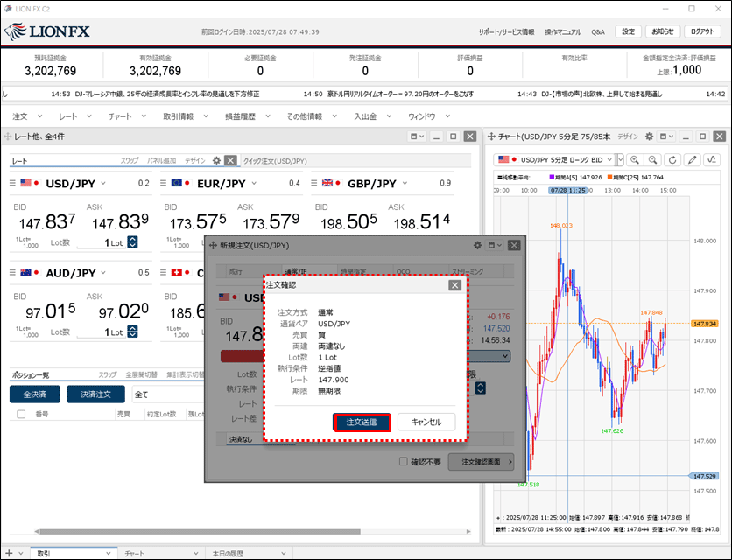The width and height of the screenshot is (732, 560).
Task: Check the 確認不要 checkbox
Action: click(x=404, y=461)
